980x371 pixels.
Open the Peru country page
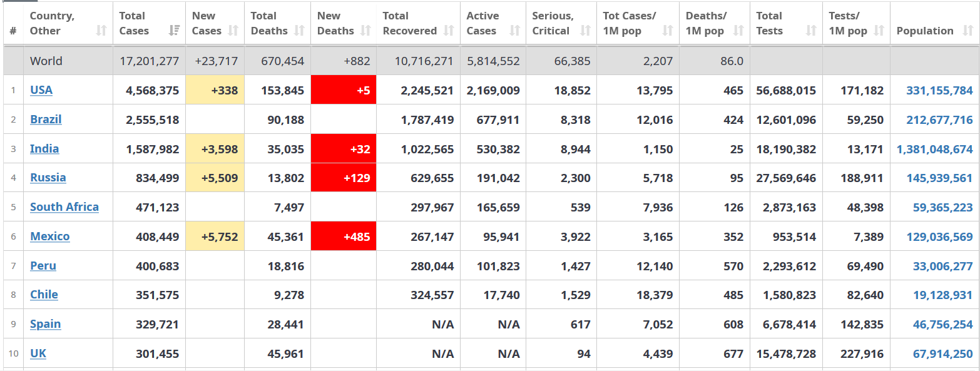(x=43, y=266)
